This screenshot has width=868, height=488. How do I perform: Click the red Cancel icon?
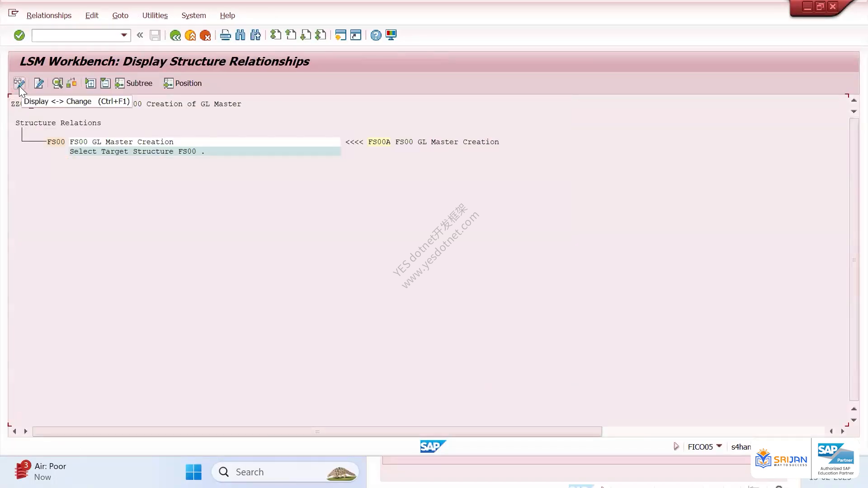pyautogui.click(x=205, y=35)
